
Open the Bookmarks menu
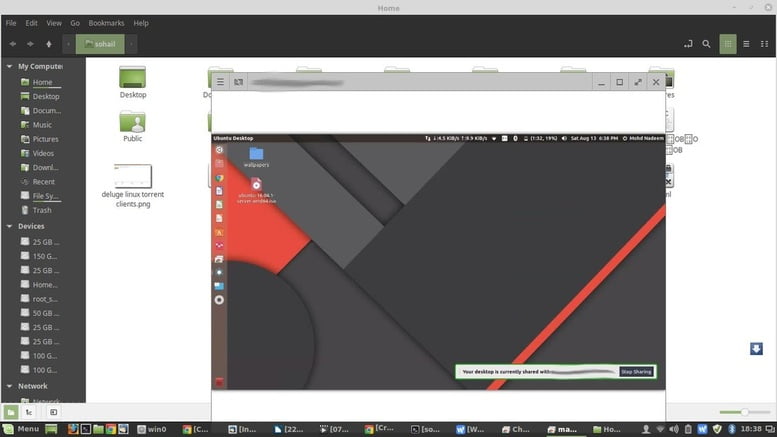click(106, 23)
